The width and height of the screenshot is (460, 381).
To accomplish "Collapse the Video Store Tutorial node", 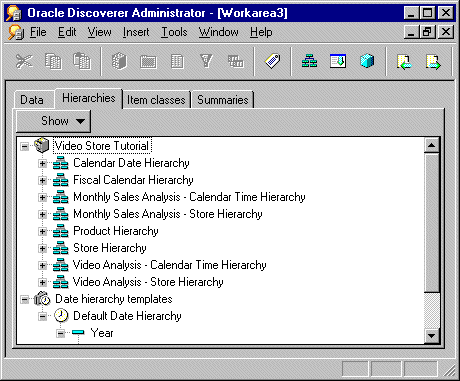I will (25, 146).
